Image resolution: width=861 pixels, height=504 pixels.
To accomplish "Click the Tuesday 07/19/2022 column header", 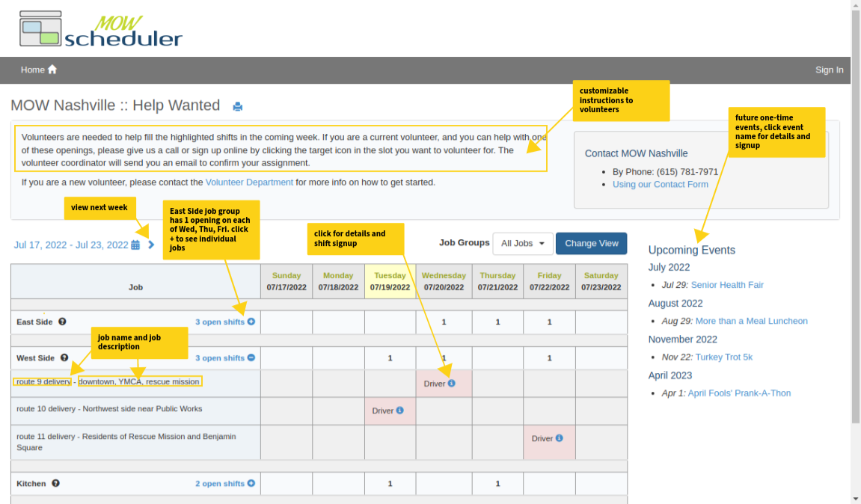I will (x=390, y=281).
